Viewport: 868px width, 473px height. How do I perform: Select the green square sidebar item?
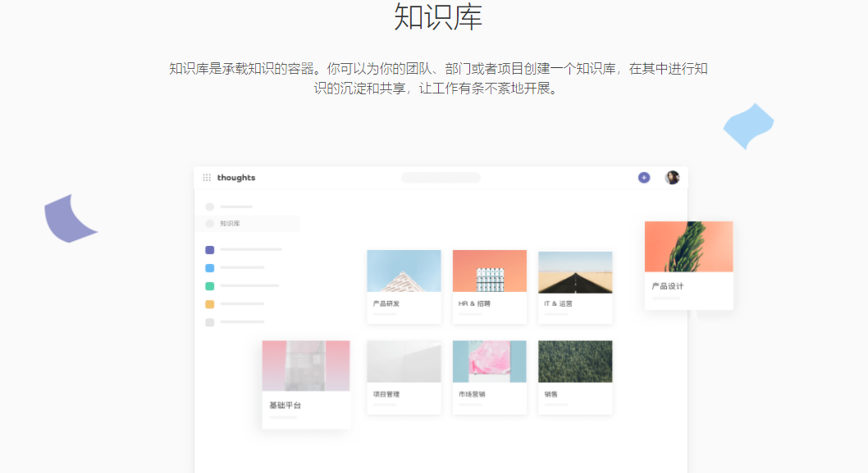coord(242,286)
